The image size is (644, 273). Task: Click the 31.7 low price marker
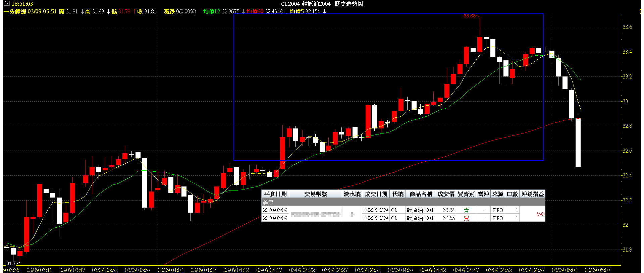(11, 263)
